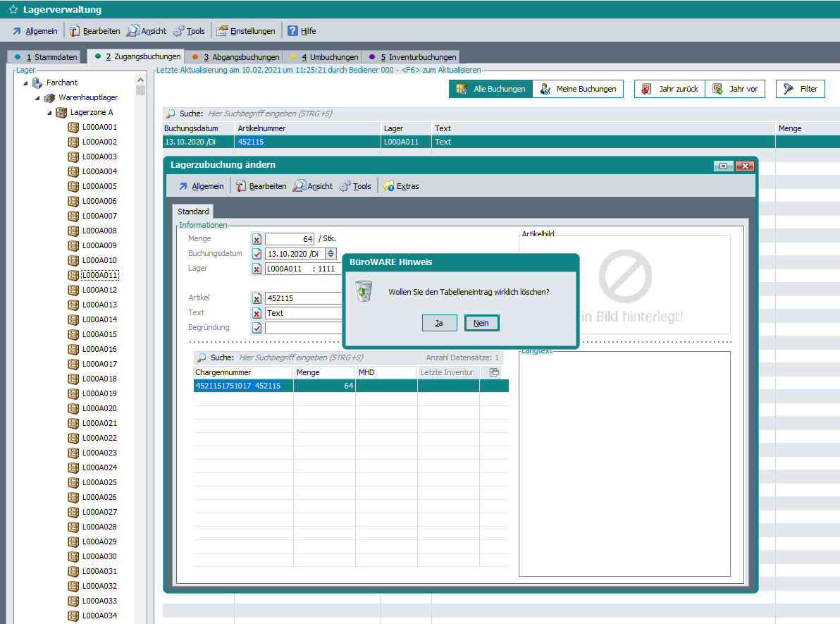
Task: Click the scroll-up arrow in the Lager tree scrollbar
Action: pyautogui.click(x=140, y=80)
